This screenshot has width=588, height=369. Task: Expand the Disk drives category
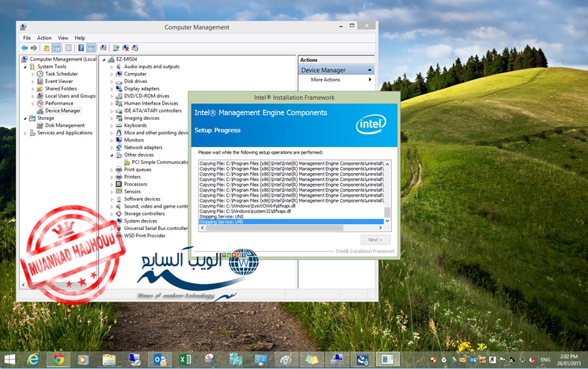[112, 81]
